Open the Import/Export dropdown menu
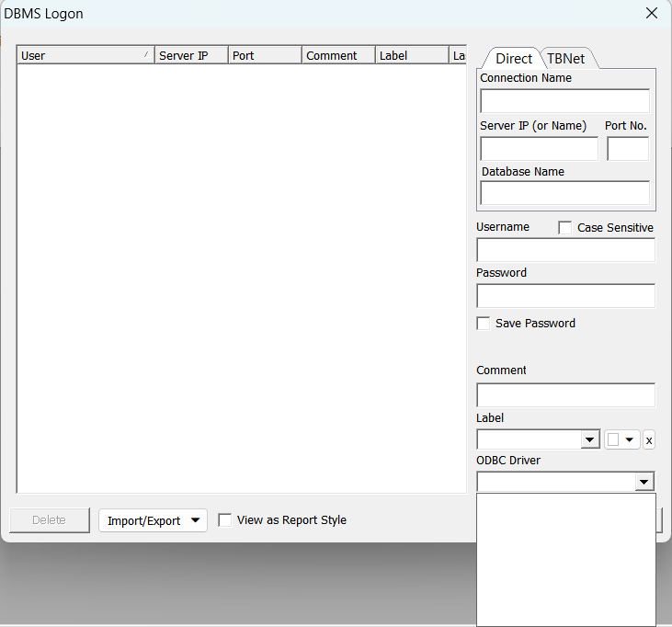 click(153, 520)
